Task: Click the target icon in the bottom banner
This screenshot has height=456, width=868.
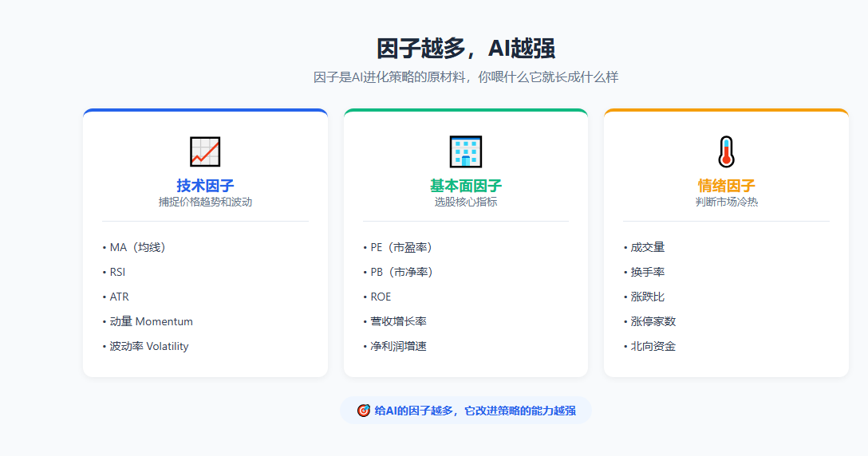Action: 363,411
